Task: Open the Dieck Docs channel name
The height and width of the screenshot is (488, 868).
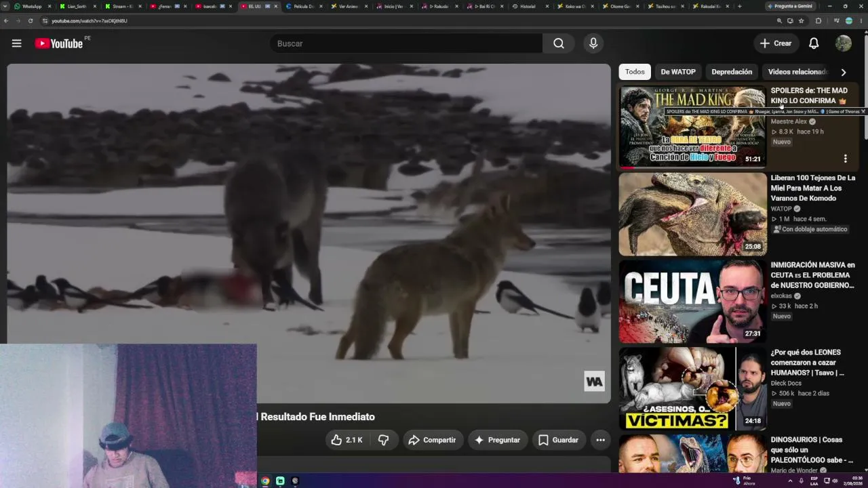Action: tap(786, 384)
